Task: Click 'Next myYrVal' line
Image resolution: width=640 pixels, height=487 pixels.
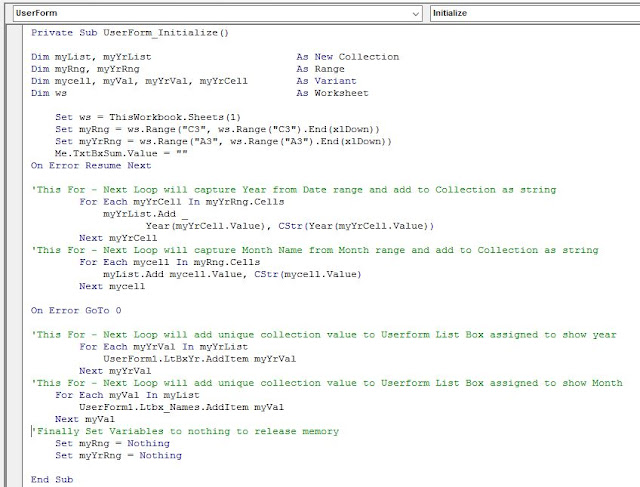Action: pyautogui.click(x=115, y=371)
